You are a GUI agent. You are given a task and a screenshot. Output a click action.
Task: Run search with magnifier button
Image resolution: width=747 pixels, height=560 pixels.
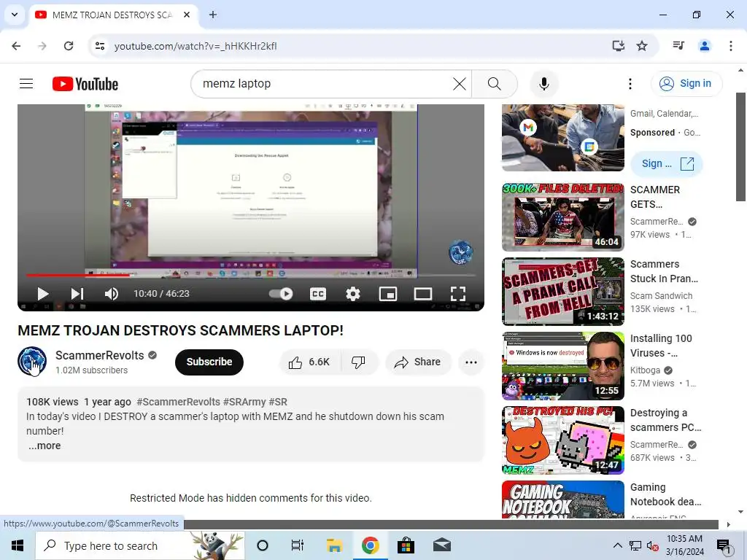click(495, 84)
